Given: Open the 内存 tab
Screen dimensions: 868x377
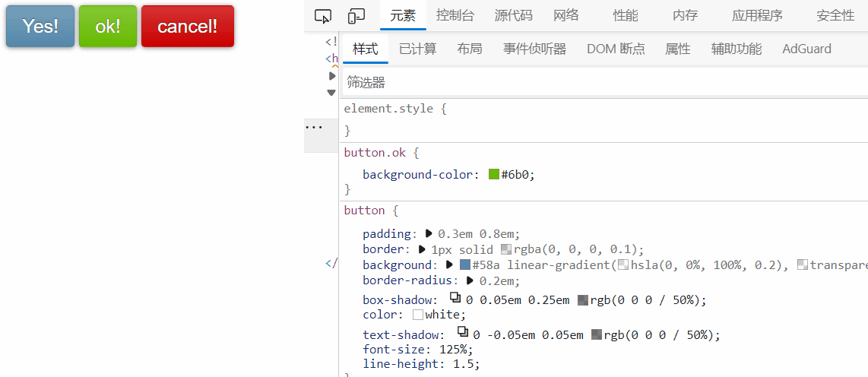Looking at the screenshot, I should click(x=686, y=15).
